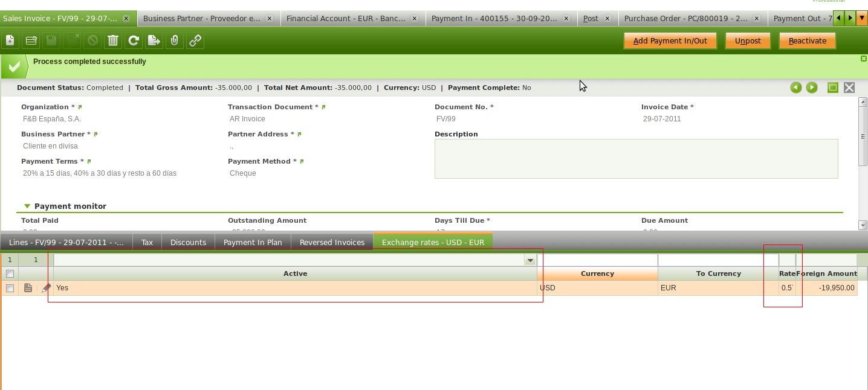Follow the Payment Terms field link arrow
Screen dimensions: 868x390
pyautogui.click(x=89, y=161)
